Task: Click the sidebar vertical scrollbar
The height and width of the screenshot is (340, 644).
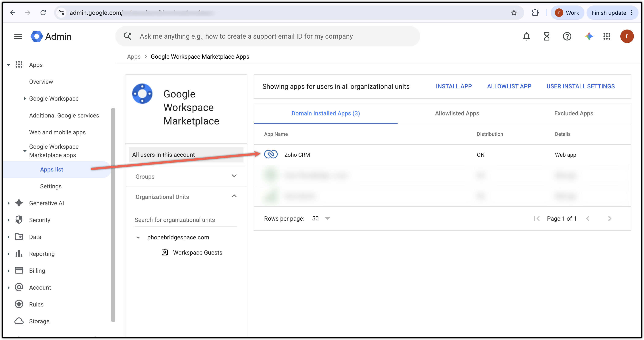Action: coord(113,215)
